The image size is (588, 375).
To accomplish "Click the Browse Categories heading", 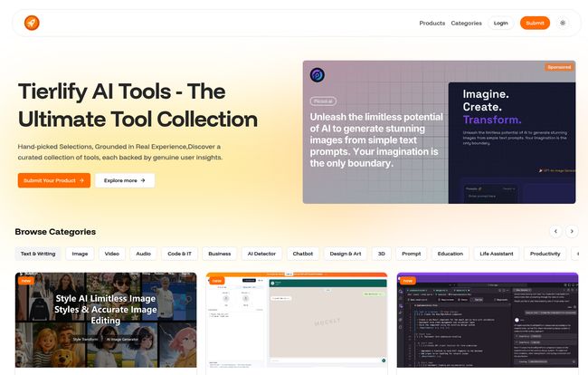I will click(x=55, y=232).
